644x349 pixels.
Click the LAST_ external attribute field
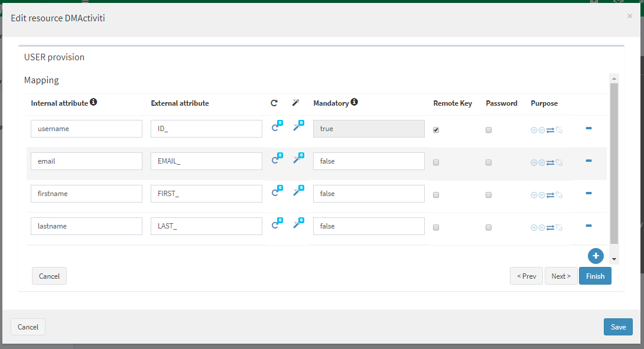point(207,226)
